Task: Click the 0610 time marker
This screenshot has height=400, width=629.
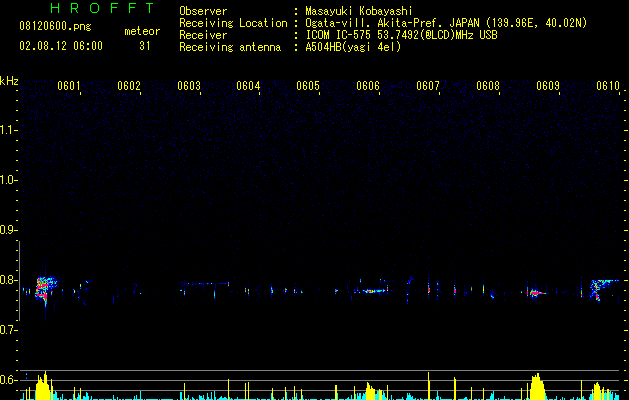Action: (608, 86)
